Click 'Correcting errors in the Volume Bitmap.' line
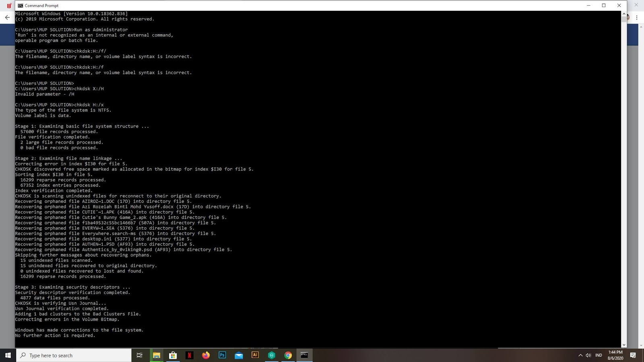The height and width of the screenshot is (362, 644). 67,319
